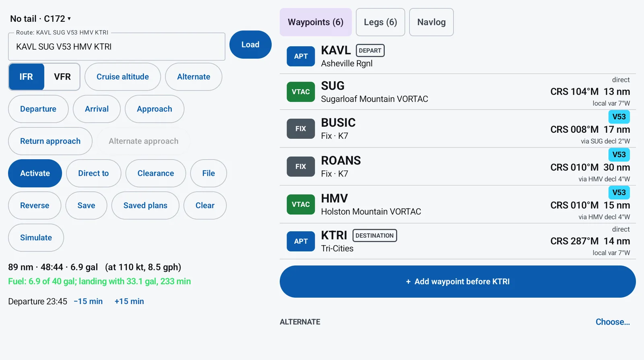
Task: Switch to the Legs (6) tab
Action: pyautogui.click(x=380, y=22)
